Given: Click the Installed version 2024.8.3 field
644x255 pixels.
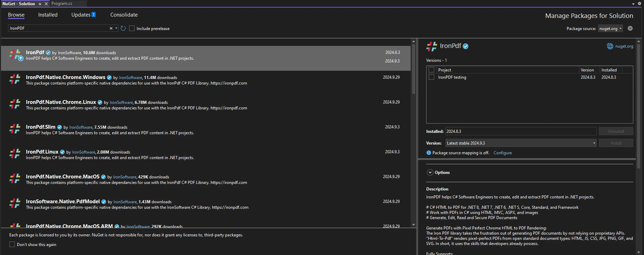Looking at the screenshot, I should tap(521, 131).
